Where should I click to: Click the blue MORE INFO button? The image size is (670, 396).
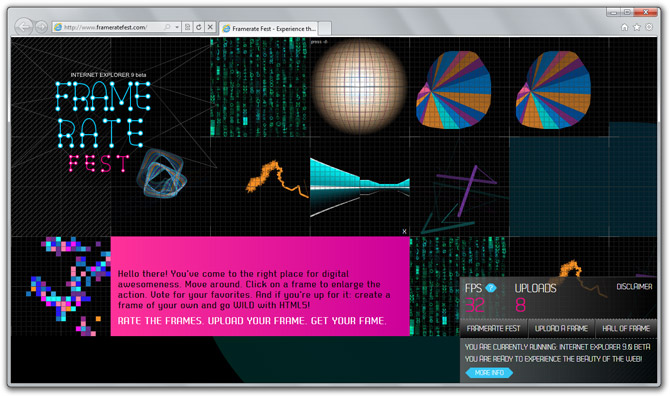(489, 373)
